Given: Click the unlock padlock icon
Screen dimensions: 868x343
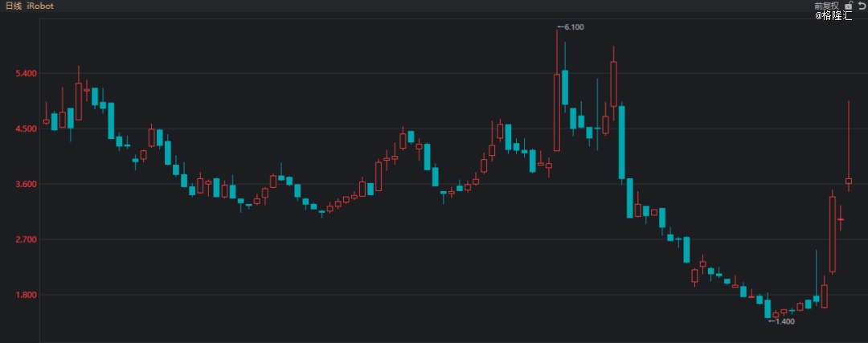Looking at the screenshot, I should [847, 6].
